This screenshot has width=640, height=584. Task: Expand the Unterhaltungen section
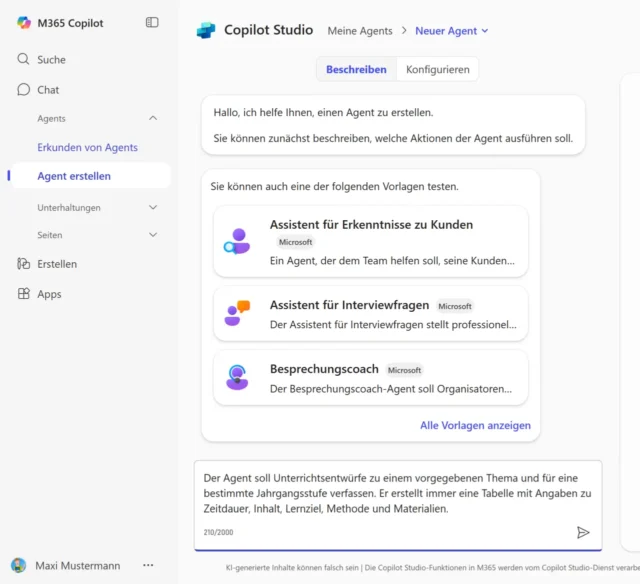point(153,208)
